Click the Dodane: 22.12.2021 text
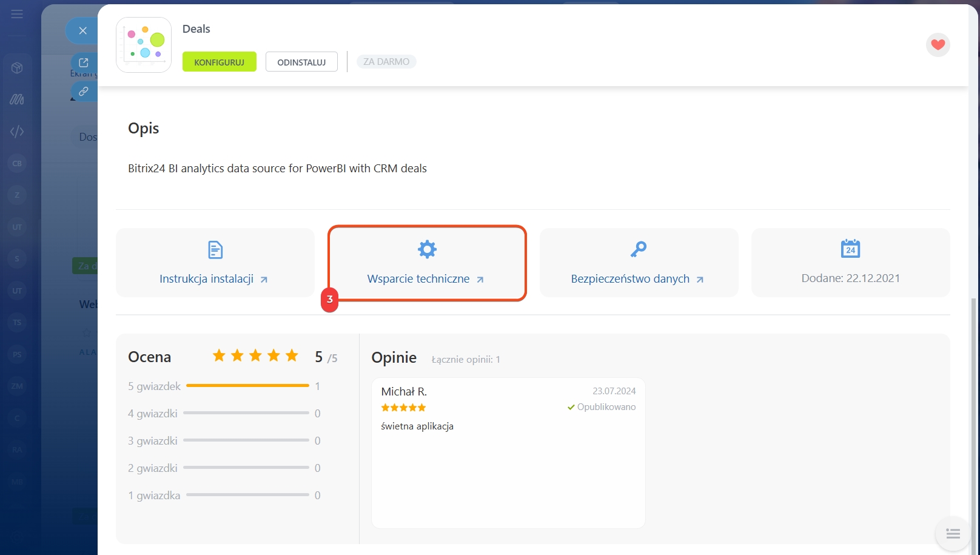 [x=850, y=278]
